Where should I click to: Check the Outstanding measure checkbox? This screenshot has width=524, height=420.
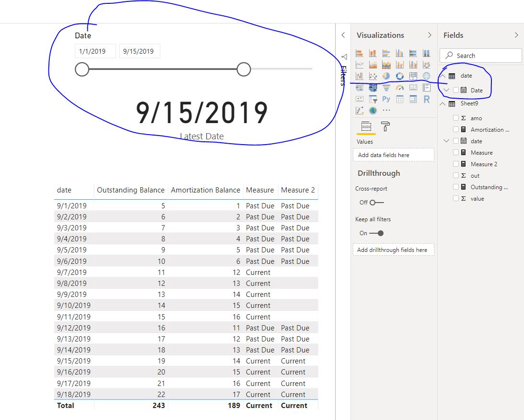[x=456, y=187]
